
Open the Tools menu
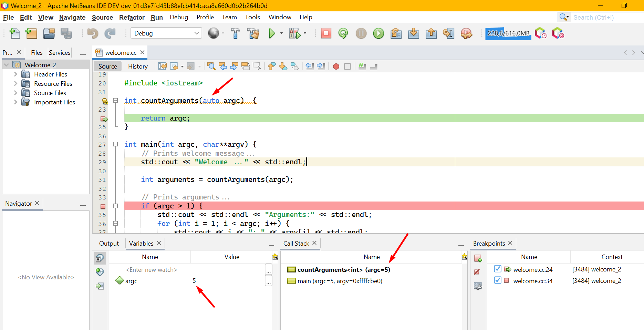point(252,17)
